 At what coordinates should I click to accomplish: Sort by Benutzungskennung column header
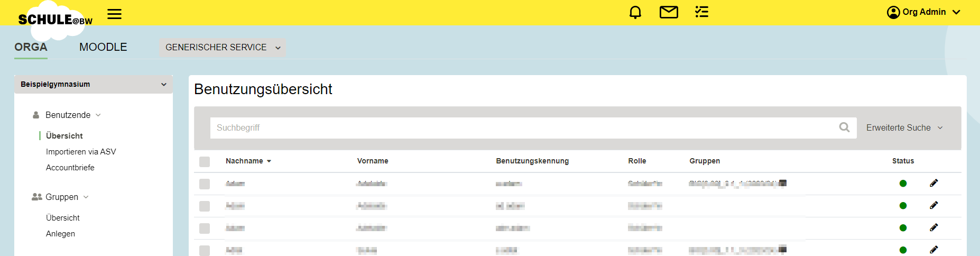[x=532, y=161]
